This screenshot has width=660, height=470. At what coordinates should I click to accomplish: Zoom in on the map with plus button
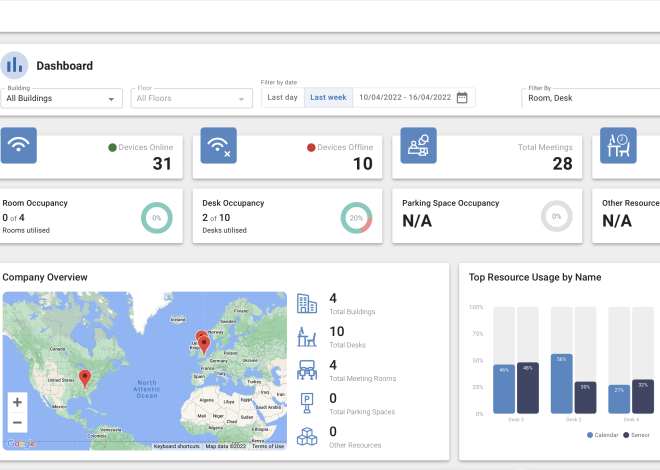17,402
